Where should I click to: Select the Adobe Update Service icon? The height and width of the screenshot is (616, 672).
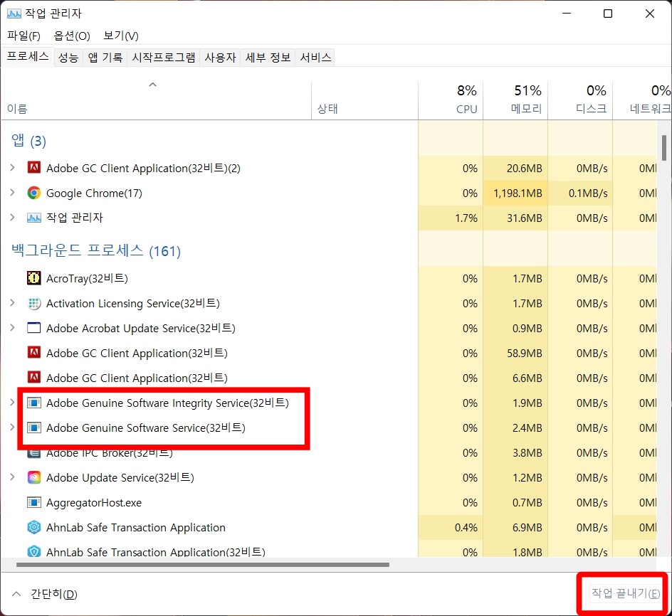tap(33, 477)
